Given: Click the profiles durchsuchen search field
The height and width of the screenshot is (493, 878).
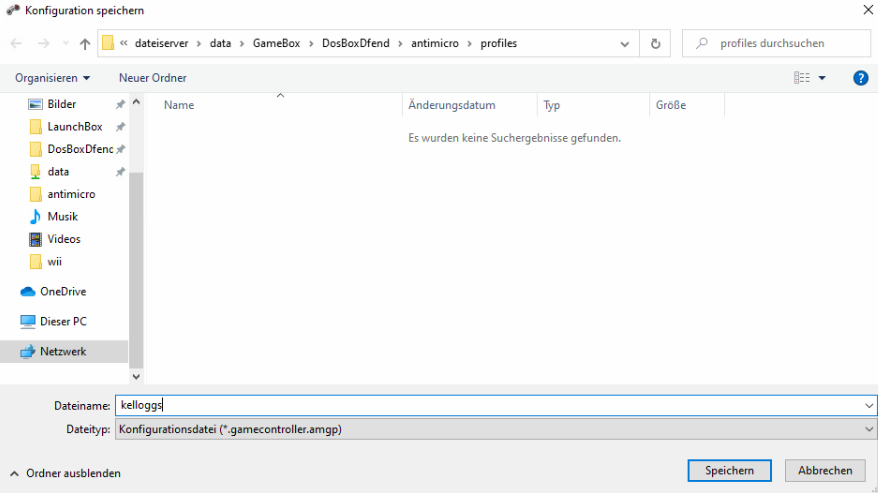Looking at the screenshot, I should pyautogui.click(x=780, y=44).
